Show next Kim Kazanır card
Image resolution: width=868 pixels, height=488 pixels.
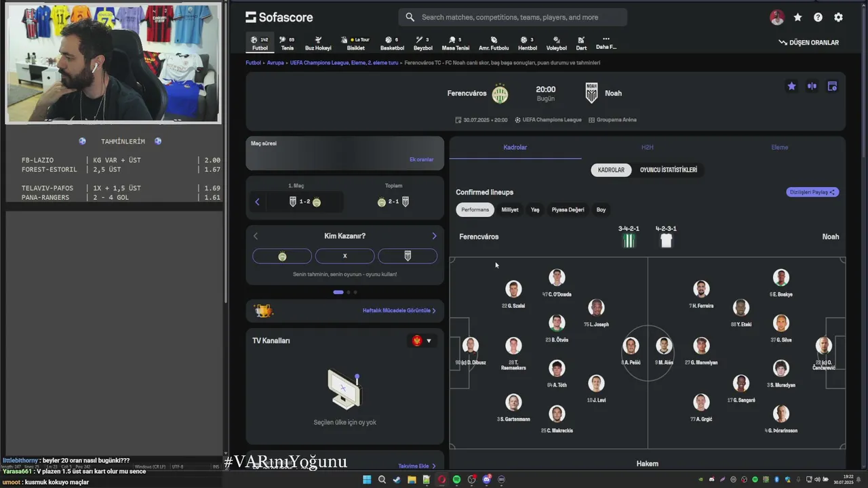point(434,236)
